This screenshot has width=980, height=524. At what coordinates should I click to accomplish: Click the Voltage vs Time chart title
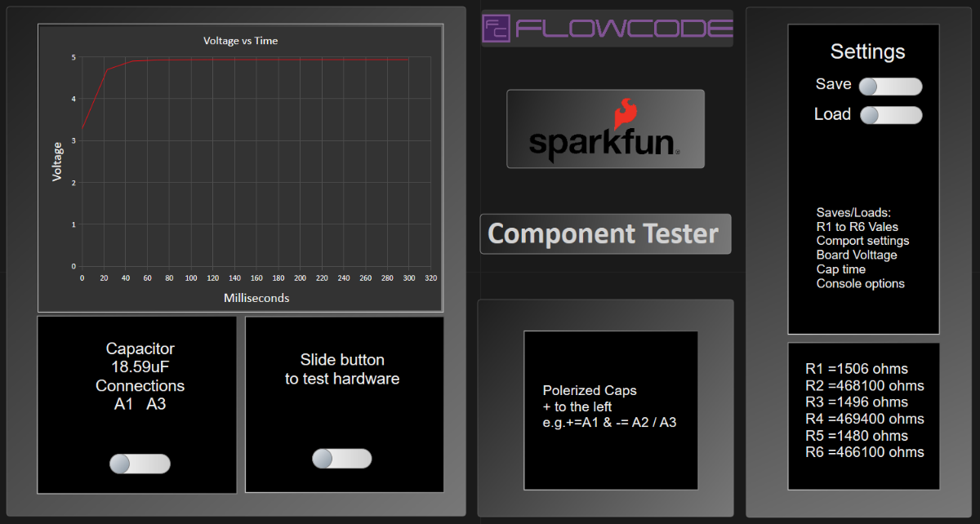click(240, 40)
